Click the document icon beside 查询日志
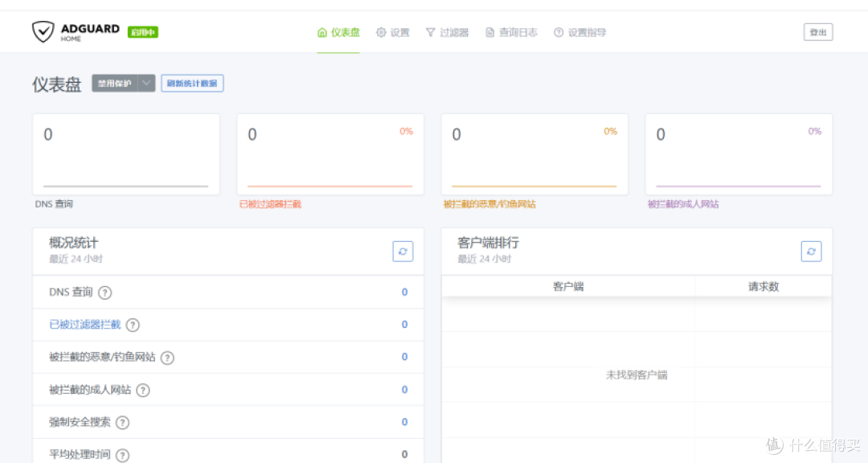The image size is (868, 463). coord(490,33)
